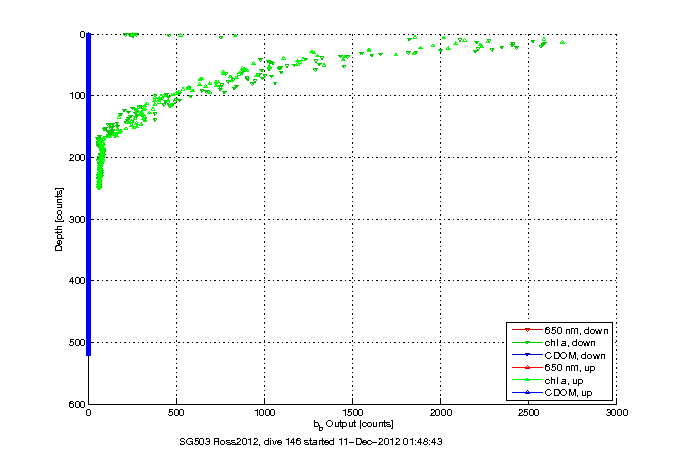The width and height of the screenshot is (681, 454).
Task: Click the x-axis tick label 2000
Action: tap(440, 413)
